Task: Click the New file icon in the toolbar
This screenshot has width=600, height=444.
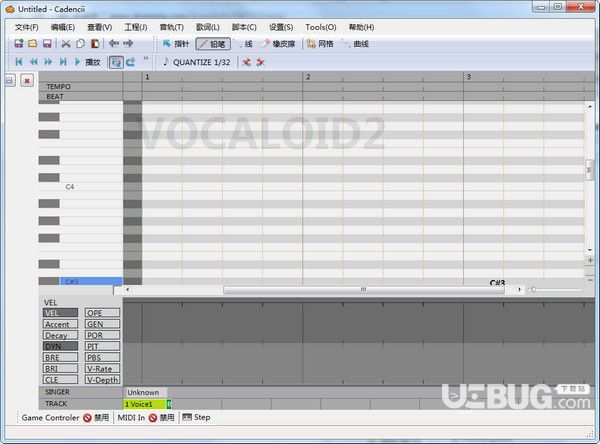Action: 19,44
